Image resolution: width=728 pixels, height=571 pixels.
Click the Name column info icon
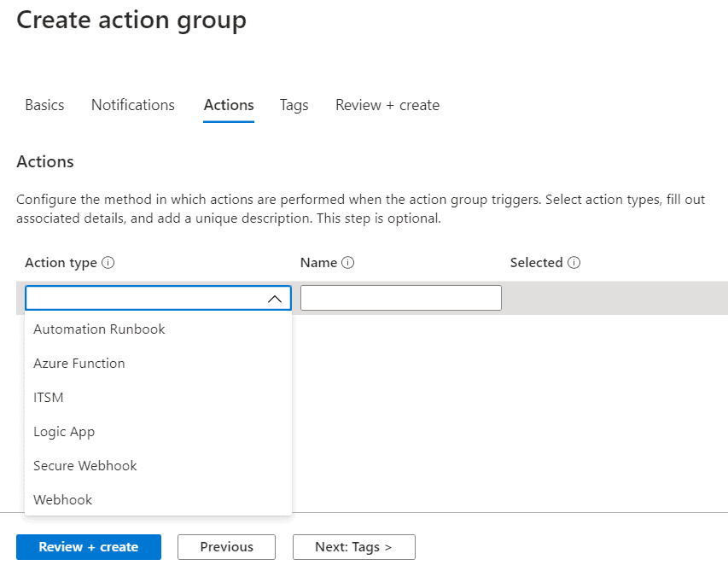coord(347,263)
